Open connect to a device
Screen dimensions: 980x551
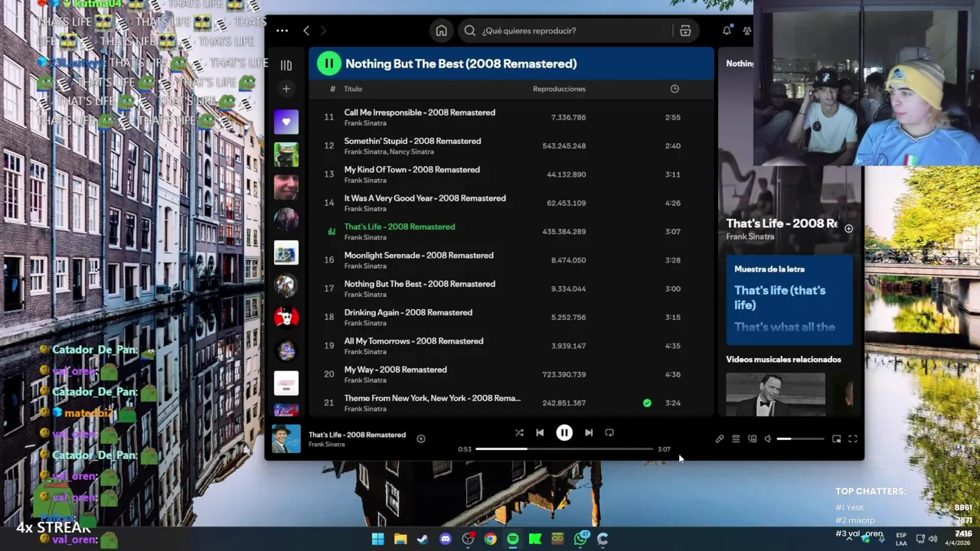(752, 439)
